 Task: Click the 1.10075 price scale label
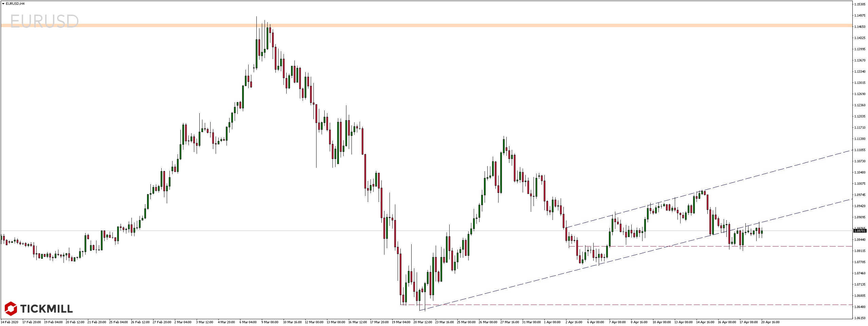click(x=860, y=184)
